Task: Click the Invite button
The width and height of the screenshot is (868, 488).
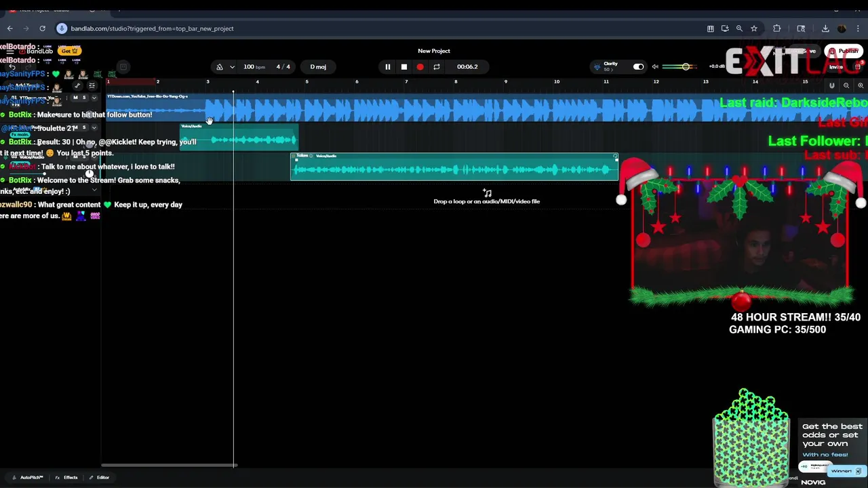Action: tap(835, 66)
